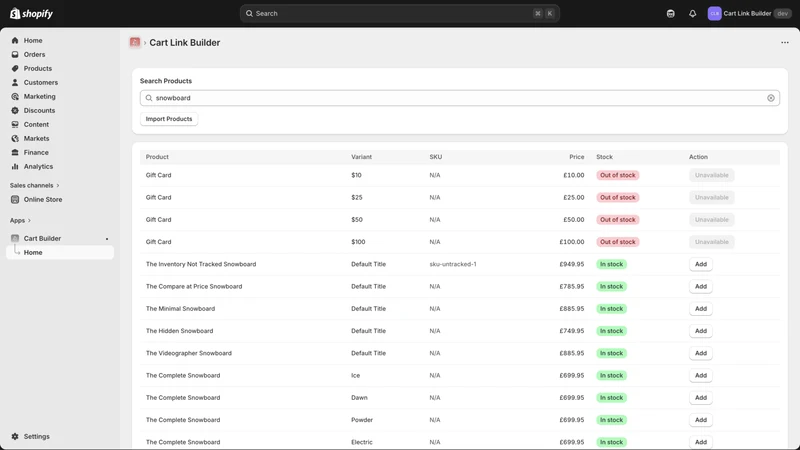Screen dimensions: 800x450
Task: Select Home under Cart Builder
Action: (60, 253)
